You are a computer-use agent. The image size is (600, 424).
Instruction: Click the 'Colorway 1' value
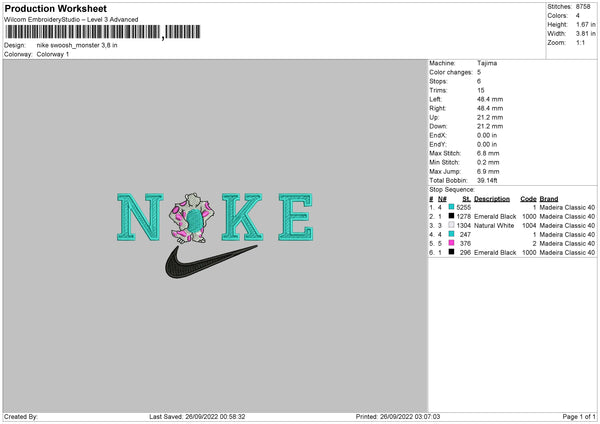tap(53, 54)
